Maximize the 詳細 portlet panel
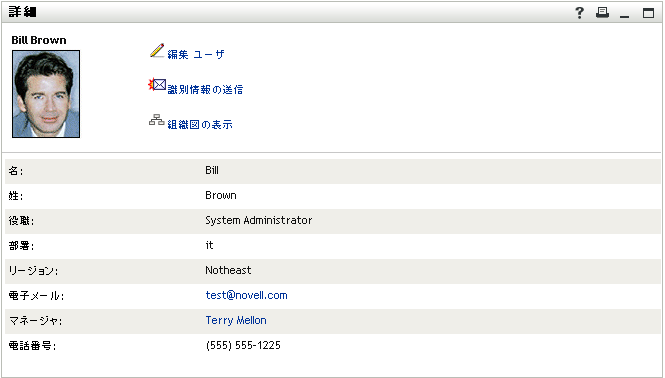 point(648,13)
